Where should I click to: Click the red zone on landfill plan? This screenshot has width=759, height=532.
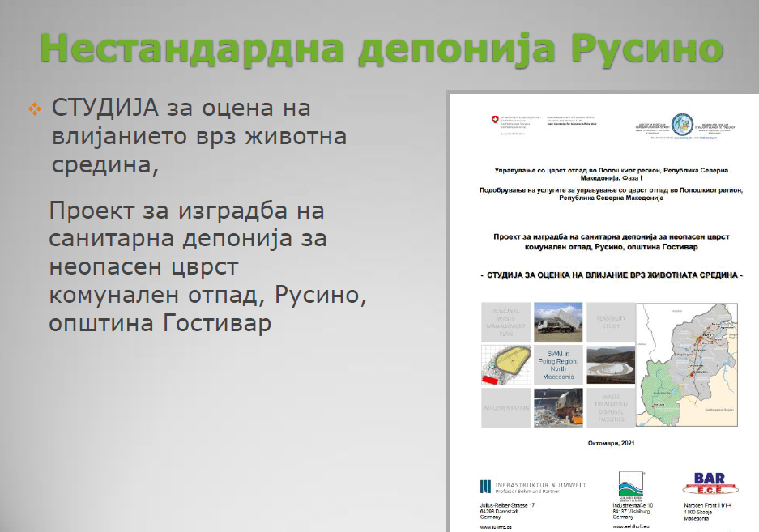click(x=488, y=379)
